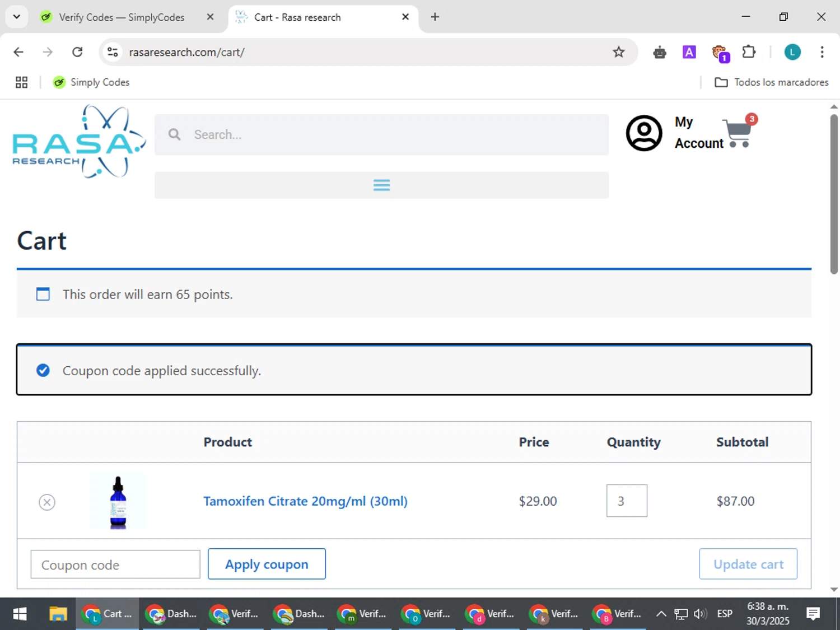This screenshot has width=840, height=630.
Task: Click the $29.00 price value
Action: pyautogui.click(x=538, y=501)
